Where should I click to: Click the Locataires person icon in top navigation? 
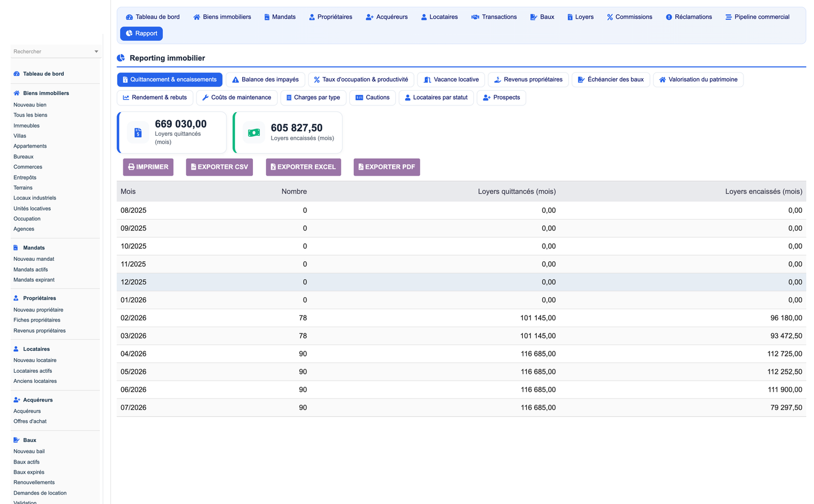(424, 17)
